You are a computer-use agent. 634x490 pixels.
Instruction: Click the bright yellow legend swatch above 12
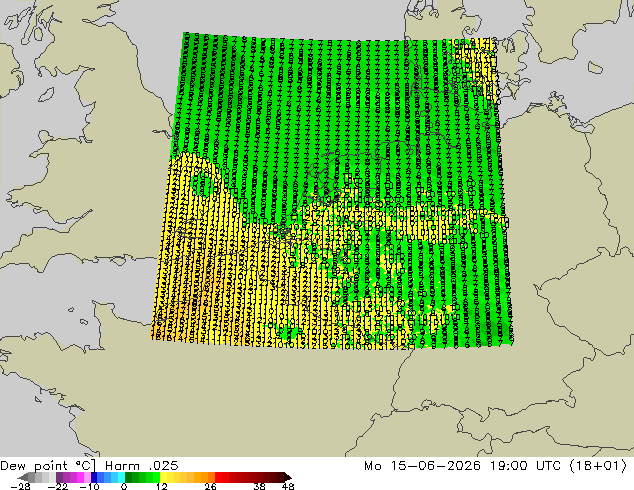click(x=164, y=477)
